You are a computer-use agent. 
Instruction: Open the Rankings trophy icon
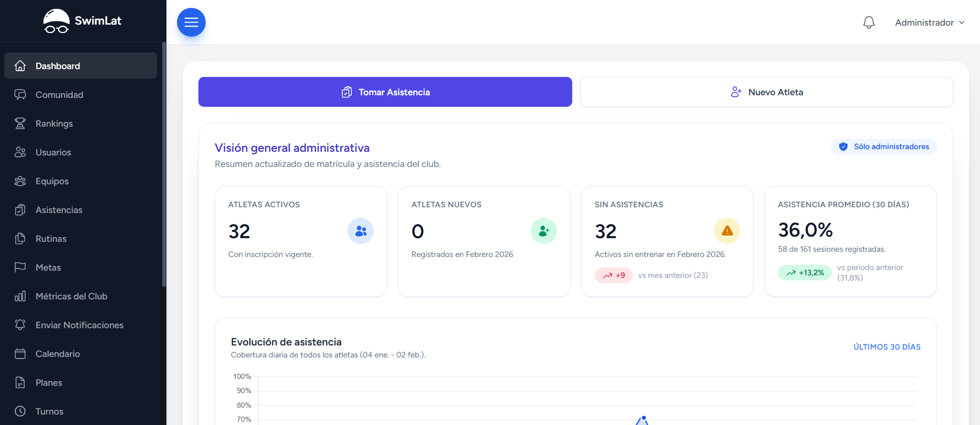(20, 124)
